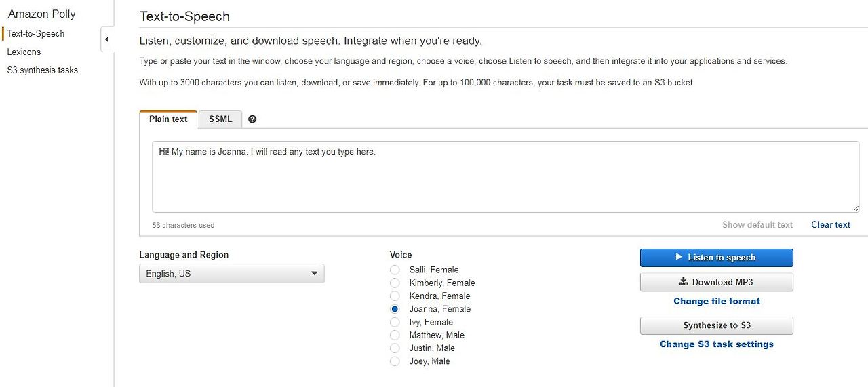
Task: Select the Matthew, Male voice
Action: pos(395,335)
